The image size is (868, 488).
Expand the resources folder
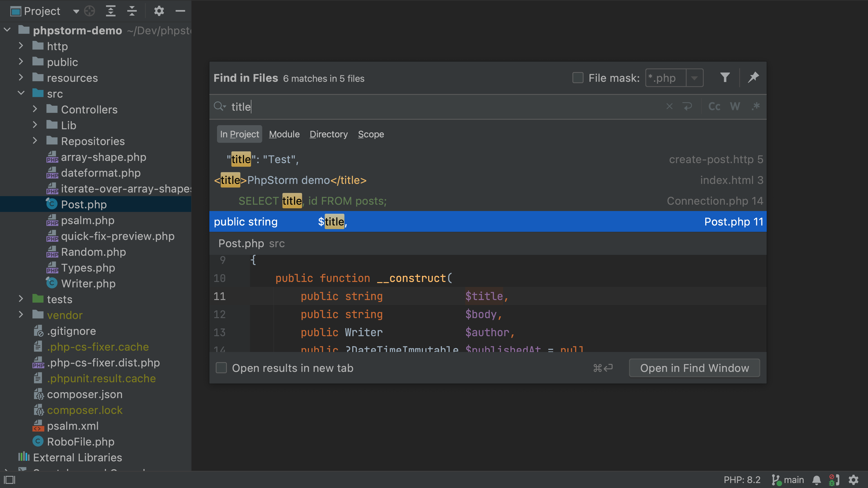tap(21, 77)
